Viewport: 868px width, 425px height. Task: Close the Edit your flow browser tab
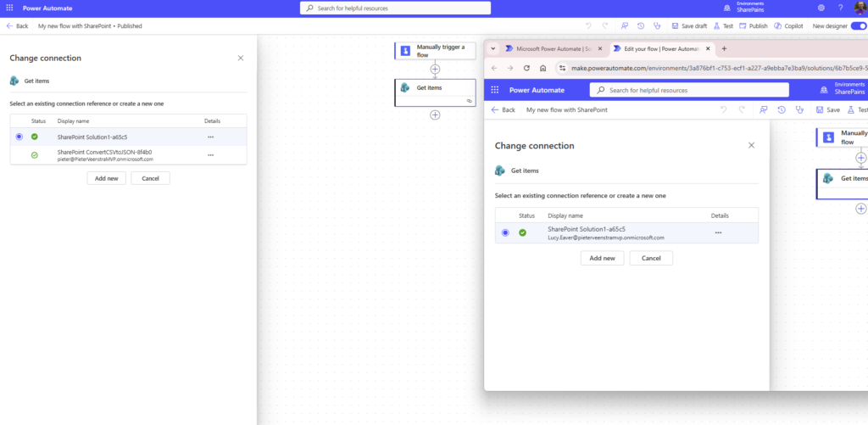(708, 48)
